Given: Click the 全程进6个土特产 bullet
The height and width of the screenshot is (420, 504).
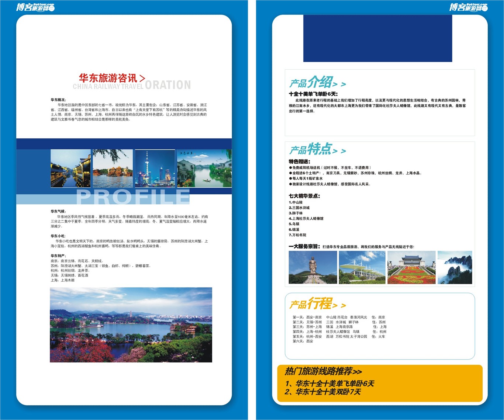Looking at the screenshot, I should coord(355,173).
